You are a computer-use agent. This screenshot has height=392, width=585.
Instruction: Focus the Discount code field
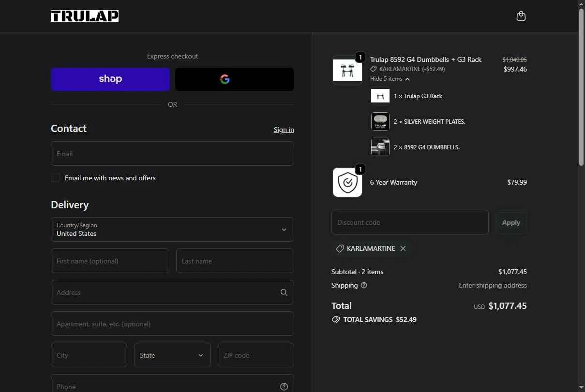[x=410, y=222]
